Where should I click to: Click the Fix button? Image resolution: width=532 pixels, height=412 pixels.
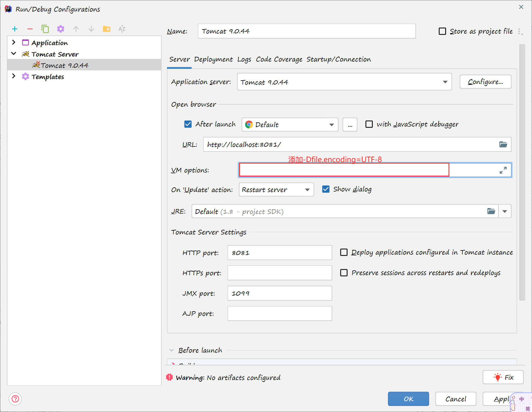(503, 377)
